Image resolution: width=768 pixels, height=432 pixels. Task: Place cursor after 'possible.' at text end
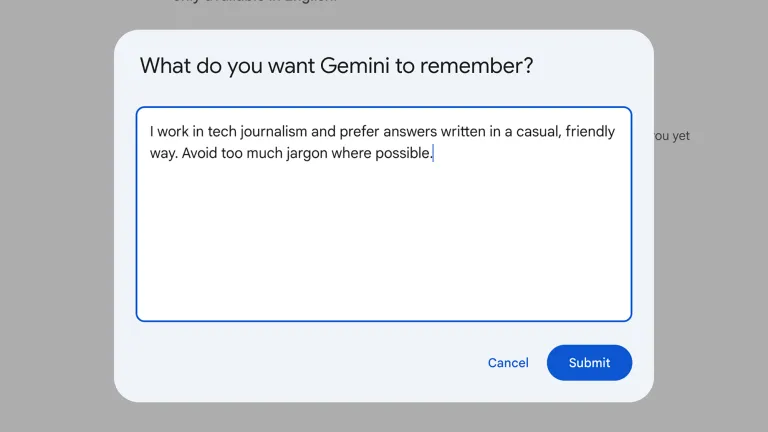coord(432,154)
